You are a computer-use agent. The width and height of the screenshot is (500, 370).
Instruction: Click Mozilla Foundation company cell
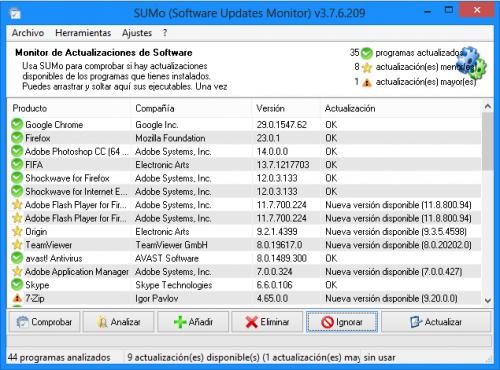pos(170,138)
